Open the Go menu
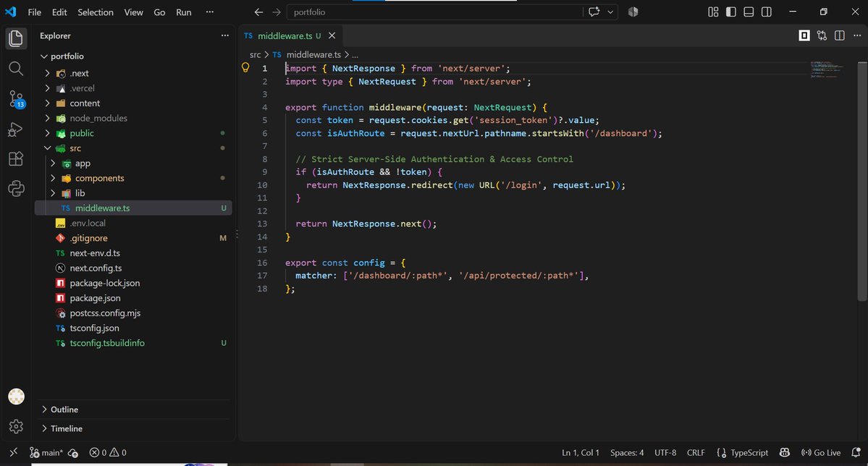 (x=159, y=12)
